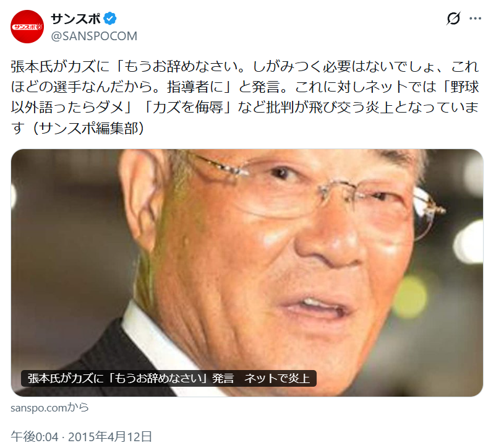This screenshot has width=496, height=448.
Task: Open the red サンスポ profile avatar
Action: pos(27,27)
